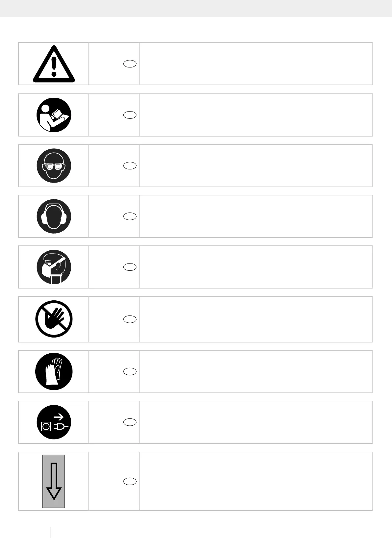
Task: Click the safety goggles face symbol
Action: tap(54, 165)
